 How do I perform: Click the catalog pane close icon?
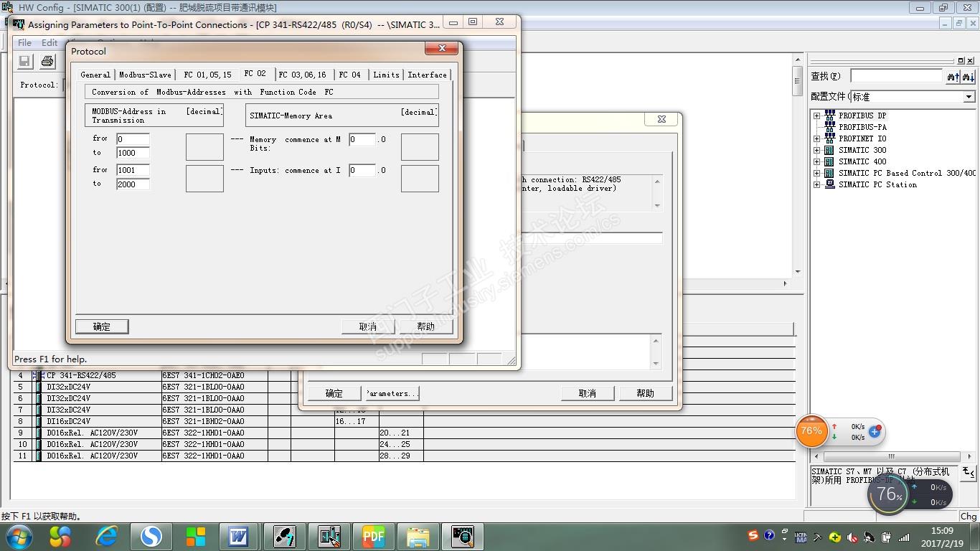(971, 60)
